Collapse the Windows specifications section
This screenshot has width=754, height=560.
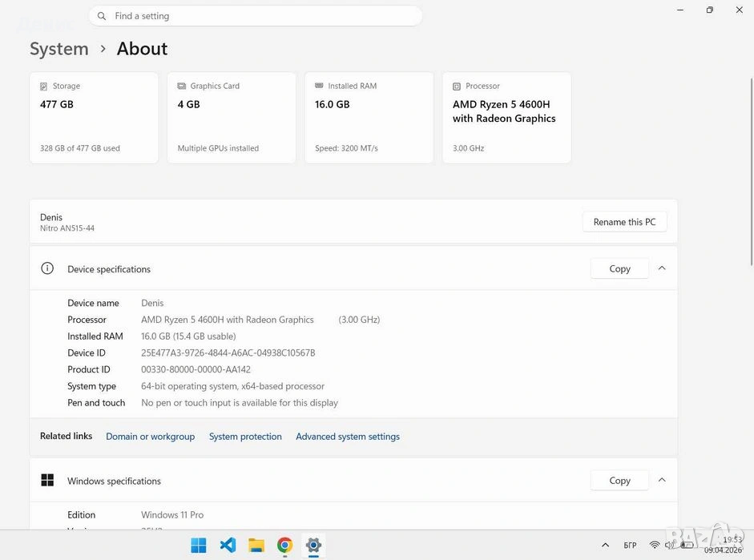pyautogui.click(x=662, y=480)
